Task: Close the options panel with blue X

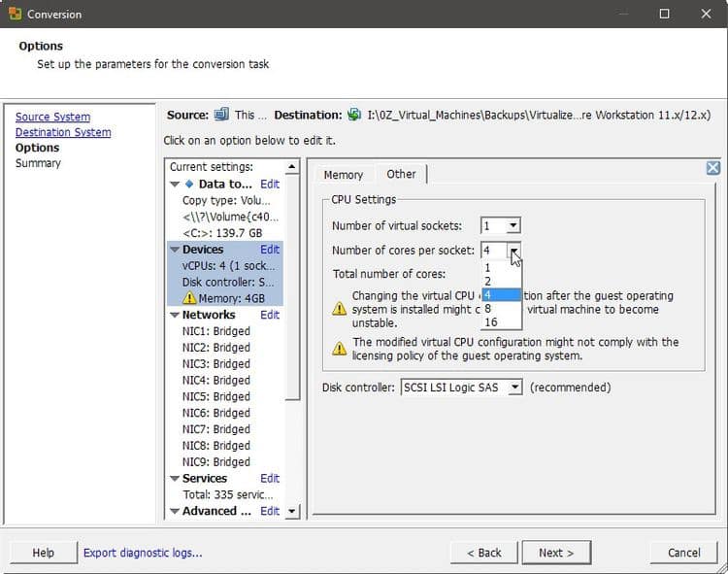Action: point(713,168)
